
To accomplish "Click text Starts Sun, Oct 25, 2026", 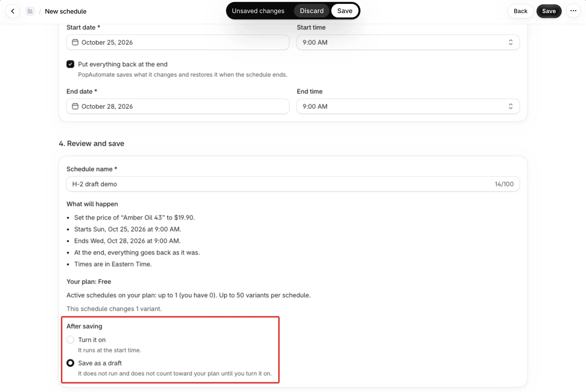I will 128,229.
